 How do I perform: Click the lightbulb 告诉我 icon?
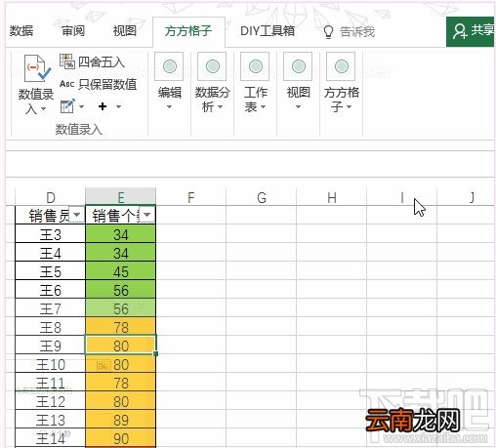[328, 32]
